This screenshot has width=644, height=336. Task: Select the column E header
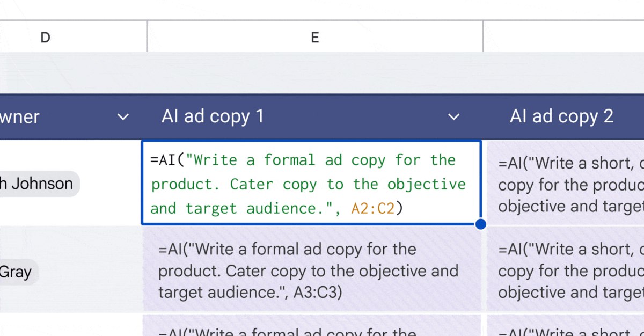pyautogui.click(x=315, y=37)
